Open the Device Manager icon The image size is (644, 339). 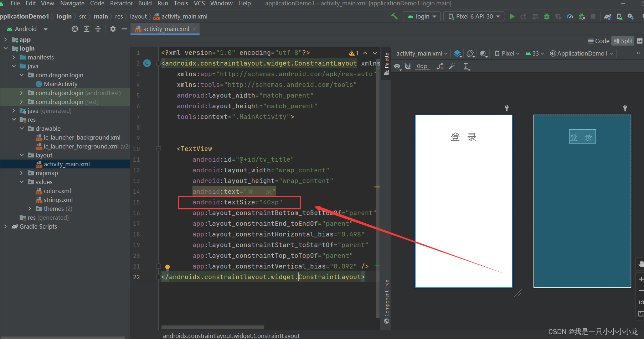point(619,16)
